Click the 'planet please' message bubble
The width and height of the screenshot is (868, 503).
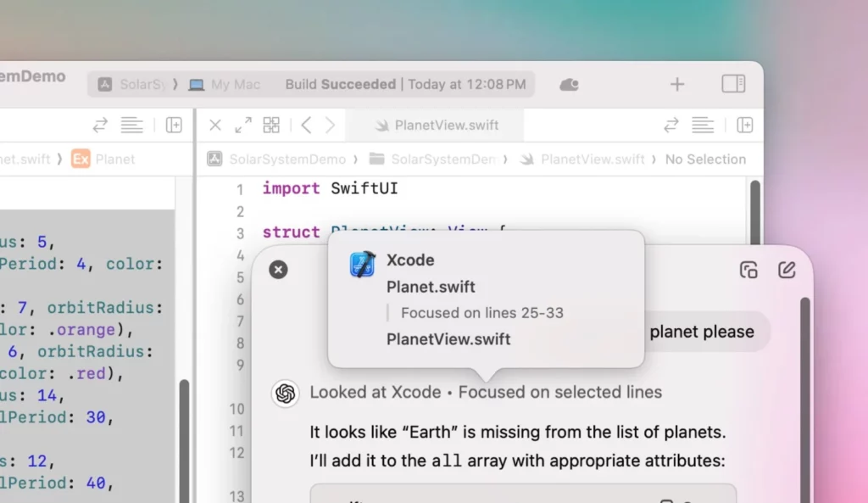(702, 332)
